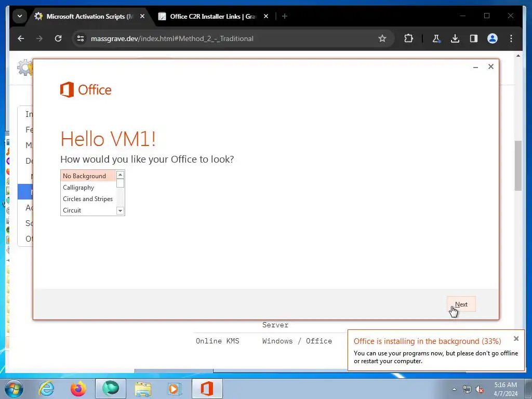Dismiss the Office installing notification
Image resolution: width=532 pixels, height=399 pixels.
(x=516, y=338)
